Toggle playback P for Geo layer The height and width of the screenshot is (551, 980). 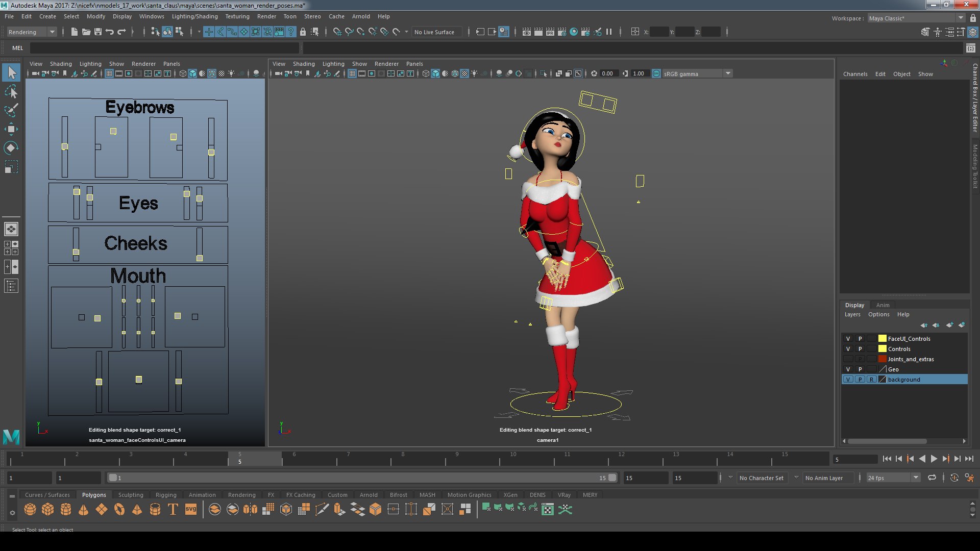860,369
